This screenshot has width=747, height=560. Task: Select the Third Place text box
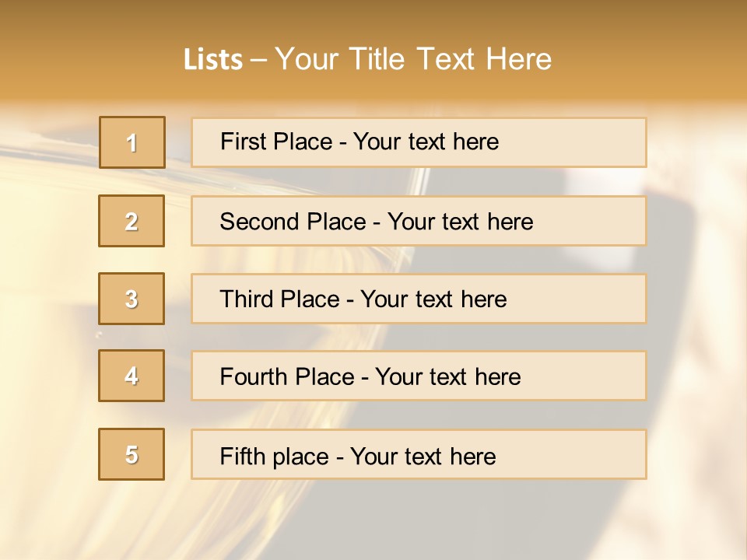[x=419, y=299]
